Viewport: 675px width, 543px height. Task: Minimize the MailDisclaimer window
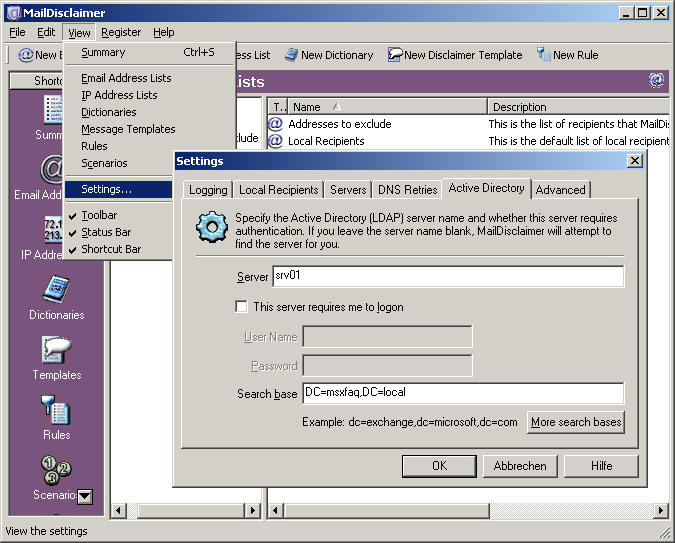point(626,12)
